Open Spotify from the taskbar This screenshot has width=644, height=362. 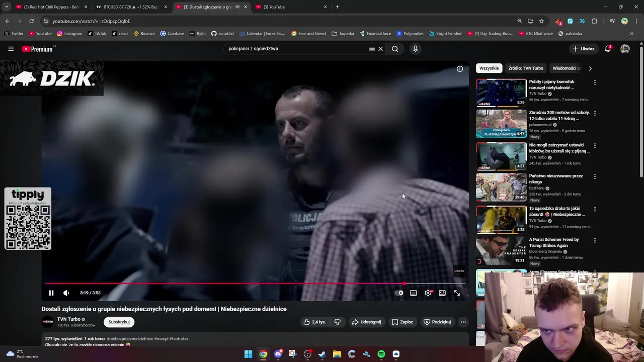pos(381,354)
